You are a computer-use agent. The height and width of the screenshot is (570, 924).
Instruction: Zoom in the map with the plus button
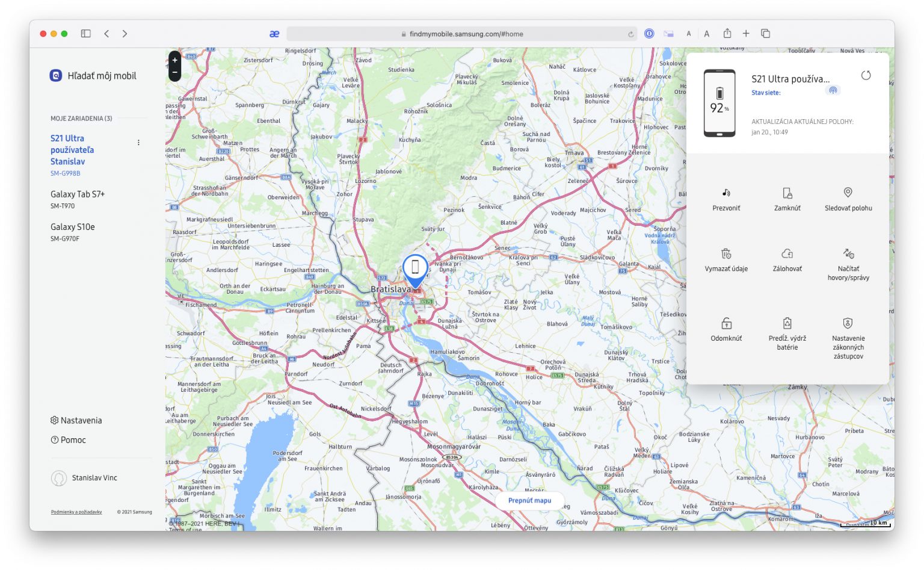(x=175, y=60)
